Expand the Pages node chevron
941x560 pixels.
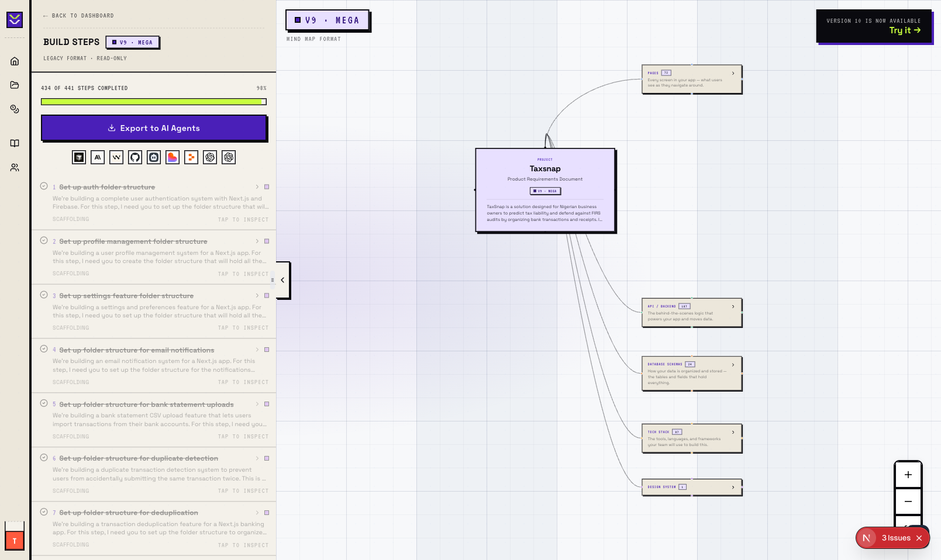click(733, 73)
